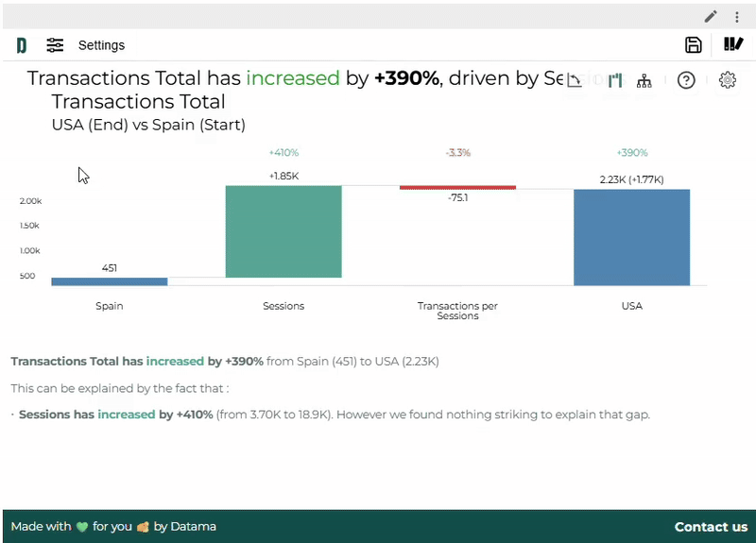756x543 pixels.
Task: Click the curved-arrow chart icon
Action: pos(575,81)
